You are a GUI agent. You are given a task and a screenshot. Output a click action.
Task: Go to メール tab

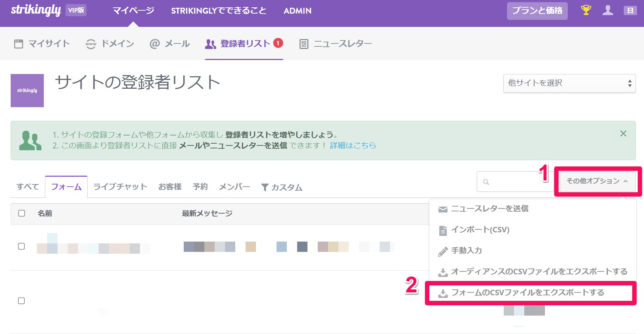(170, 44)
